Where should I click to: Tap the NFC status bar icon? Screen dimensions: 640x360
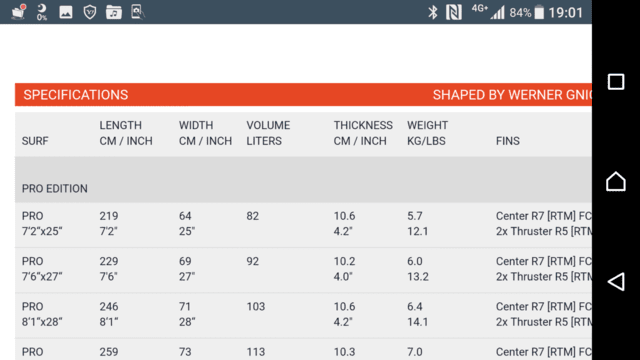pyautogui.click(x=453, y=12)
